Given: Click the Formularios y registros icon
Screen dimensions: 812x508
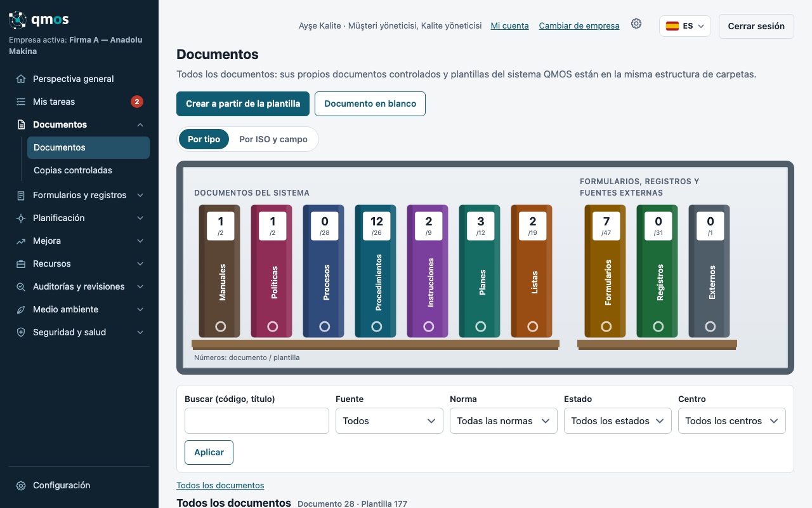Looking at the screenshot, I should (x=21, y=195).
